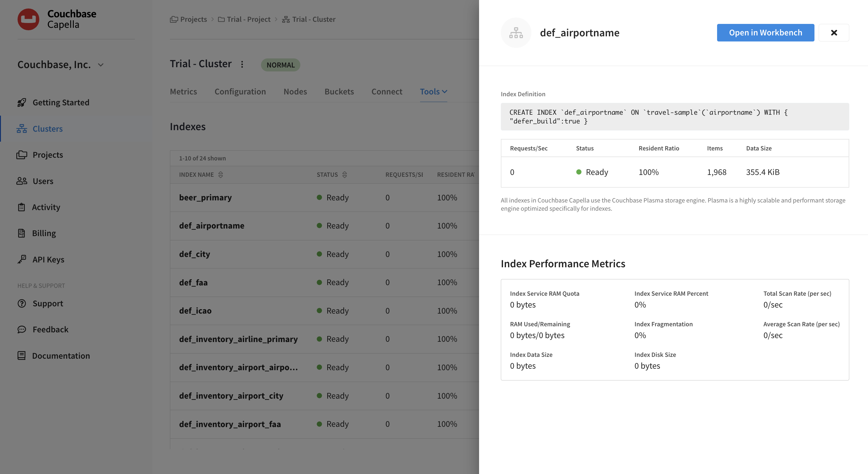The width and height of the screenshot is (868, 474).
Task: Open Activity via its clipboard icon
Action: coord(21,207)
